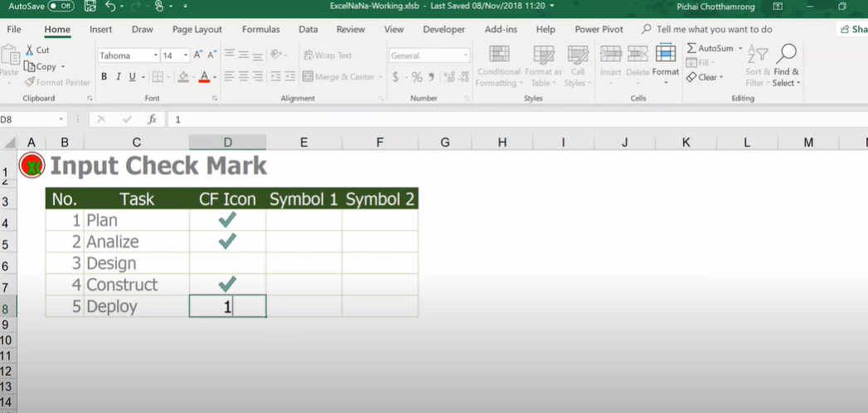
Task: Open the Font Color dropdown arrow
Action: point(215,77)
